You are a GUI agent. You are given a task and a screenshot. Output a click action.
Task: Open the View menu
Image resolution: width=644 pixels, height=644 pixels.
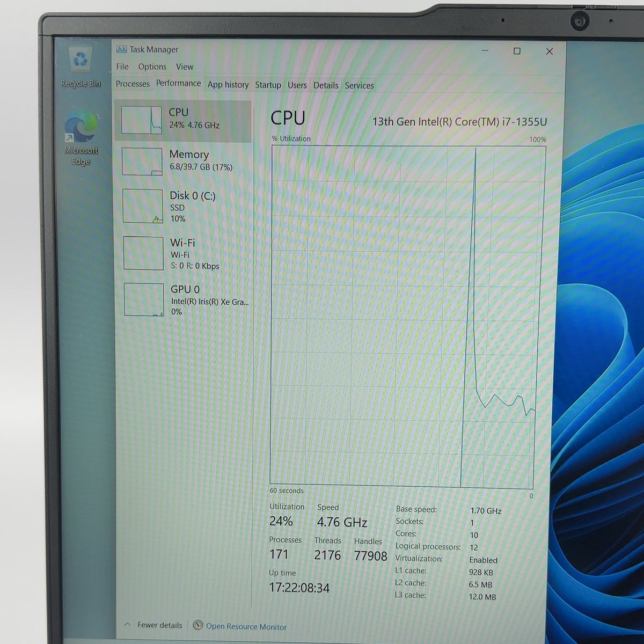185,67
